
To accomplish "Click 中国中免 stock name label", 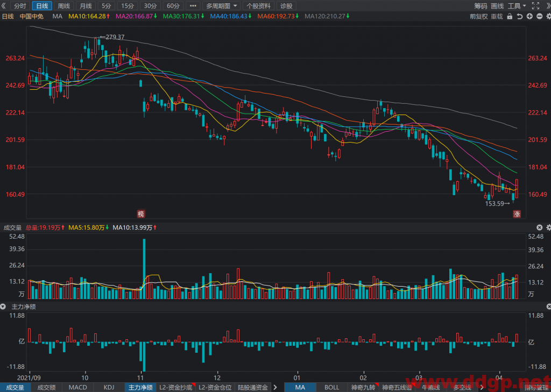I will [32, 16].
